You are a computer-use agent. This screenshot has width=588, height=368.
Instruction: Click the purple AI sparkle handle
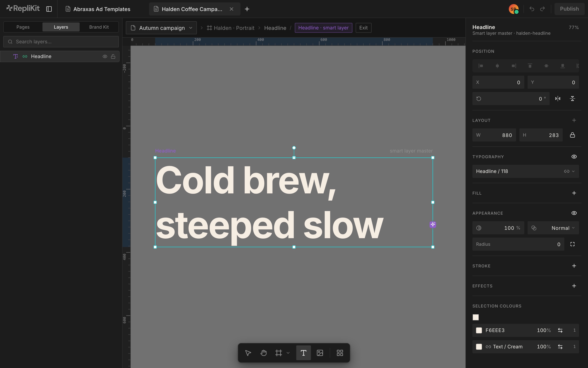[x=433, y=224]
